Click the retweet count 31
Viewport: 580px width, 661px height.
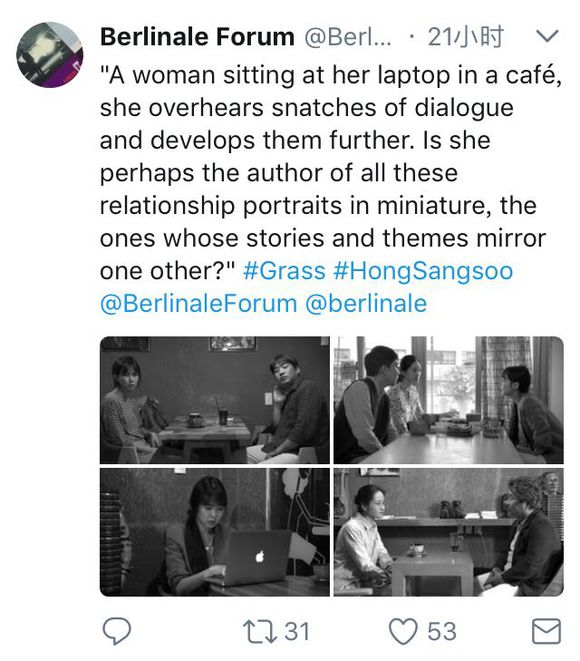pos(297,631)
